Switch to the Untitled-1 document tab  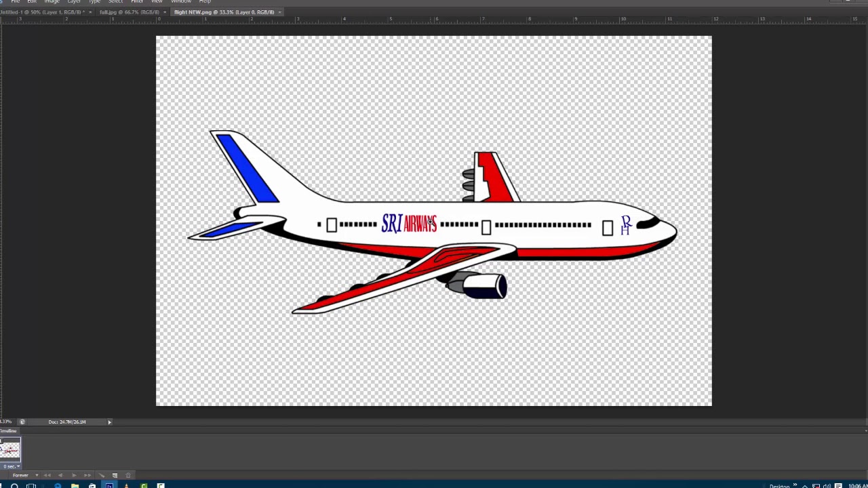(x=42, y=12)
